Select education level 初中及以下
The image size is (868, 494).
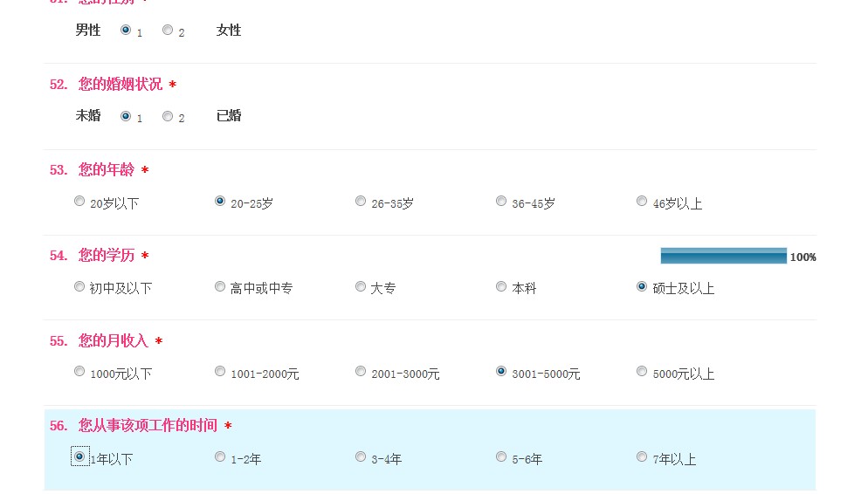pyautogui.click(x=79, y=286)
